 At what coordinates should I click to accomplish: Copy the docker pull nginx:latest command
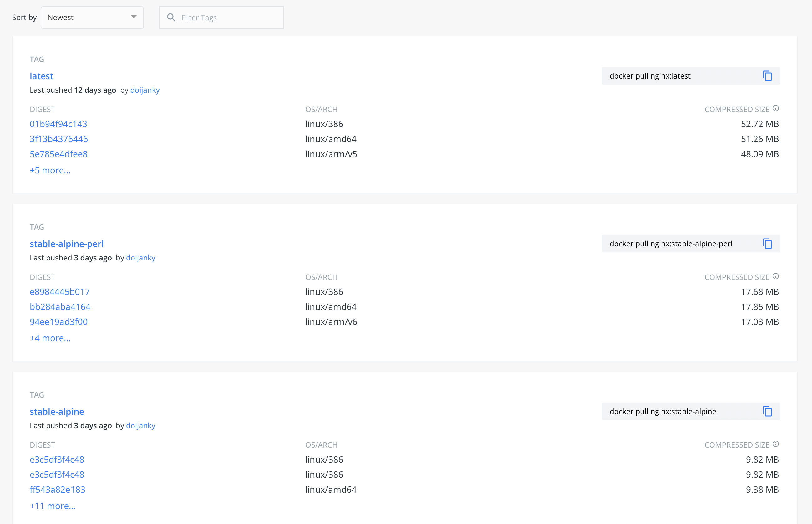pyautogui.click(x=767, y=75)
